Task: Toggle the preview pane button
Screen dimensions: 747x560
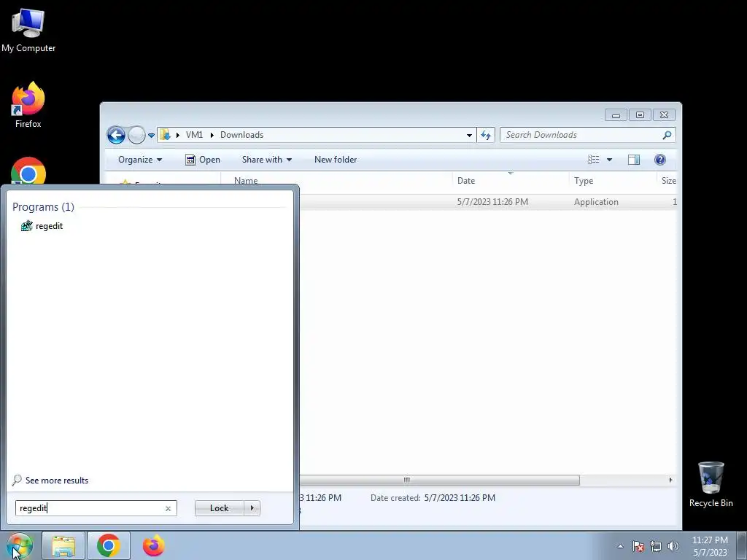Action: [x=634, y=160]
